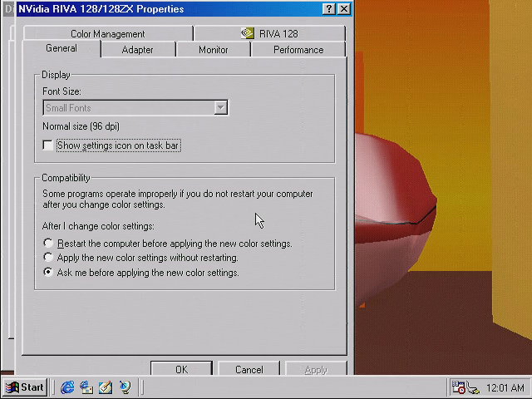Open the Windows Start menu

coord(25,387)
